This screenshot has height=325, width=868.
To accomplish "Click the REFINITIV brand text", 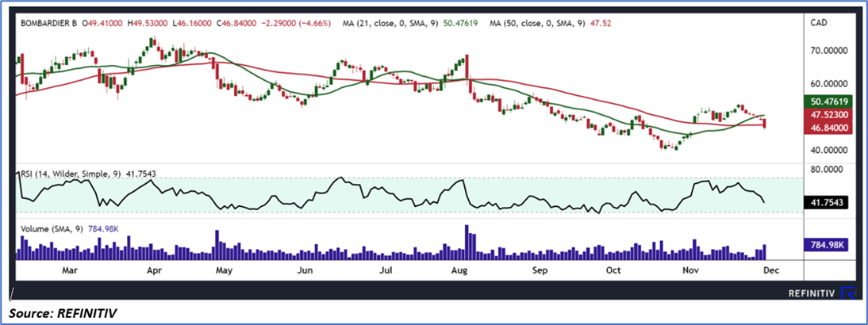I will (812, 293).
